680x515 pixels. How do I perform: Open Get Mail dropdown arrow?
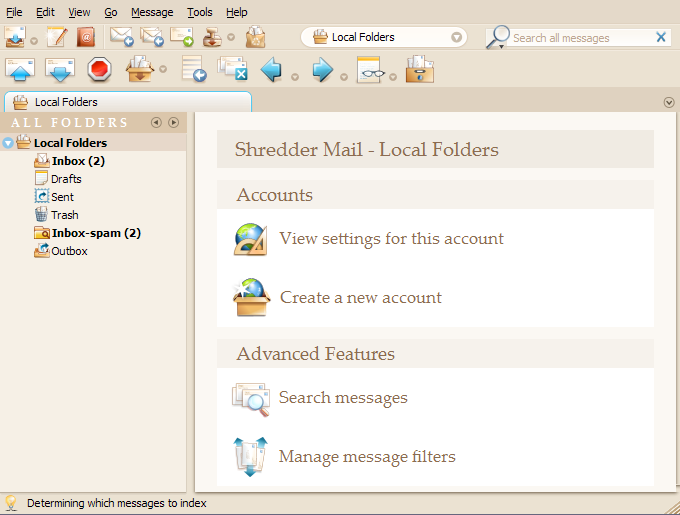[x=34, y=41]
